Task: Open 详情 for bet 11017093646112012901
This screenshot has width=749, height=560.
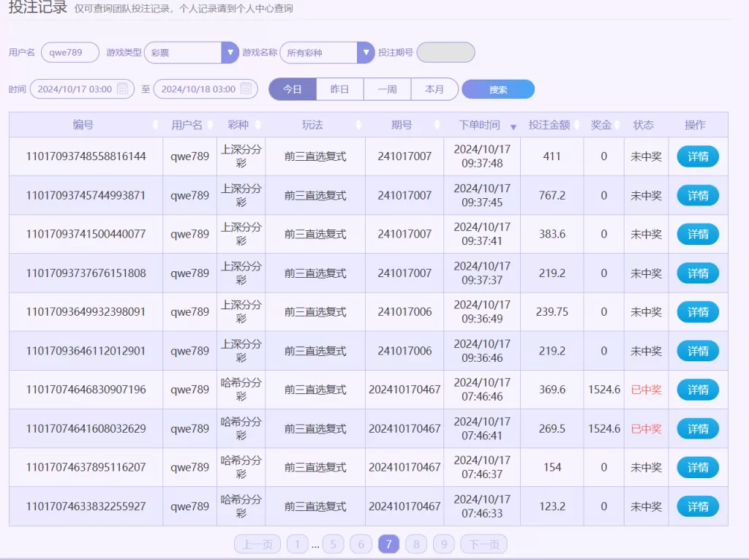Action: click(x=698, y=352)
